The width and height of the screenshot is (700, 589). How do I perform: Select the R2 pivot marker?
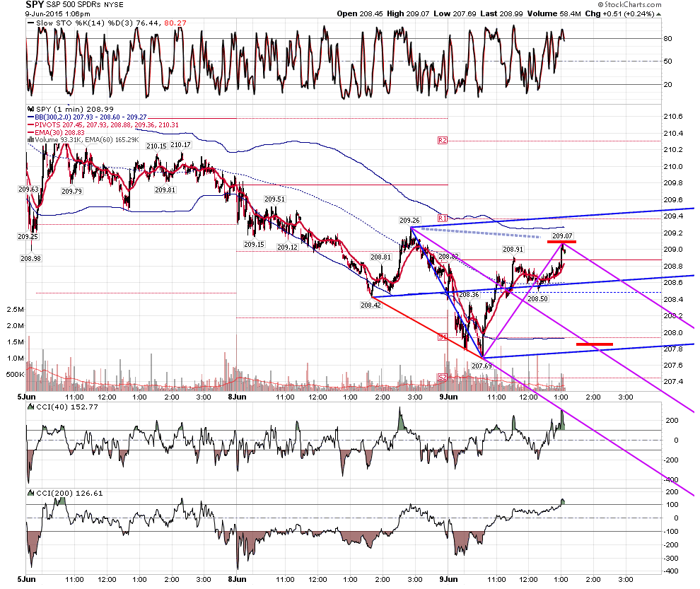442,141
